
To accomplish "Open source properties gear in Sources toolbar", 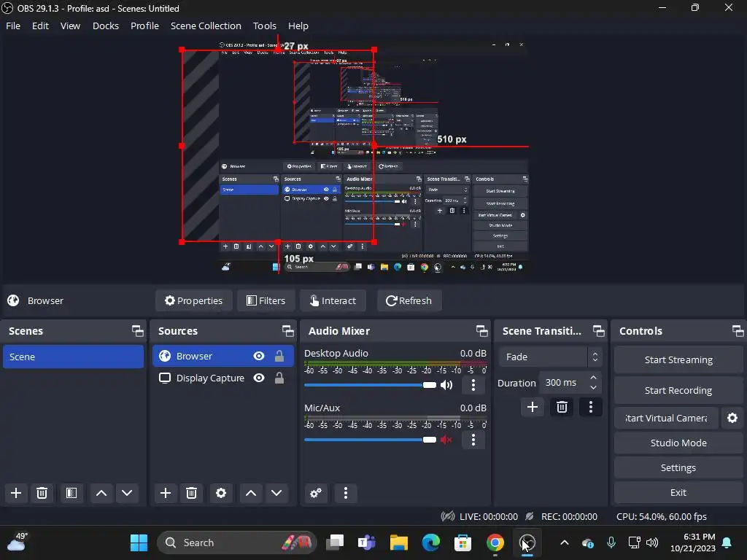I will [221, 493].
